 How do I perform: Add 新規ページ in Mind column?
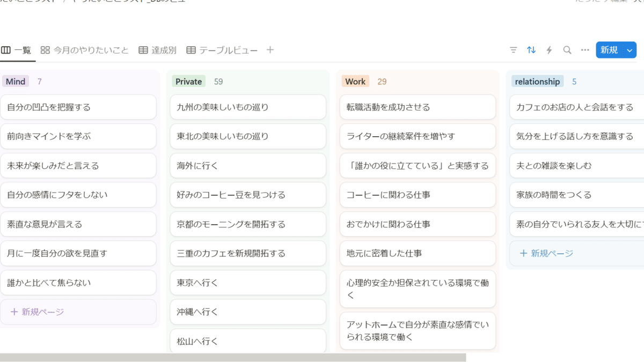[38, 312]
